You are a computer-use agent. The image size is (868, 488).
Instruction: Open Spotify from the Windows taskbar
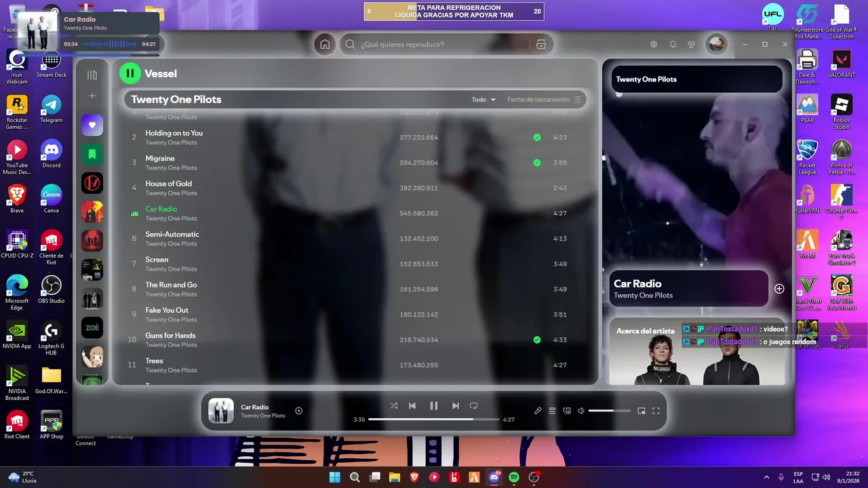pos(514,477)
